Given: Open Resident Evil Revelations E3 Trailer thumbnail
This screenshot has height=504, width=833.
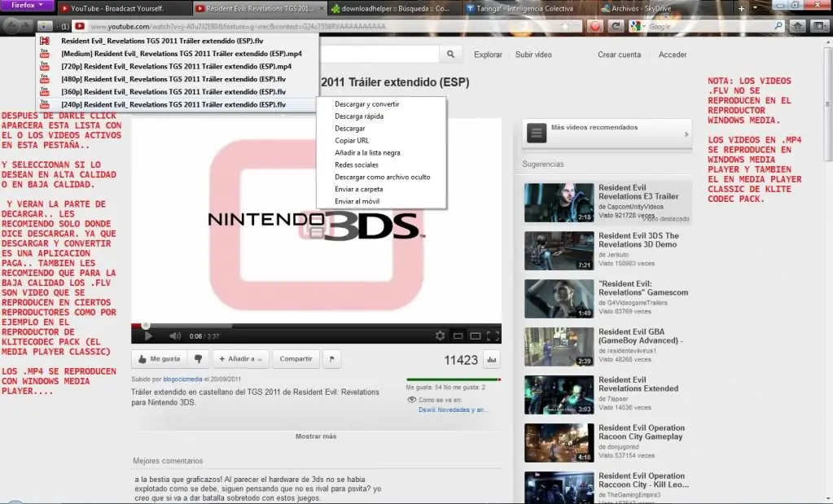Looking at the screenshot, I should (x=559, y=203).
